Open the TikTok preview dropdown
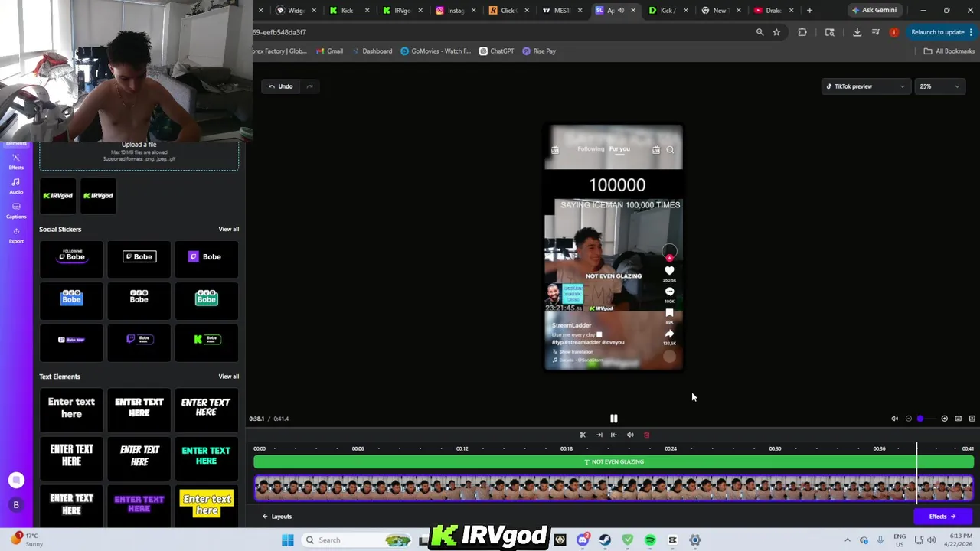Image resolution: width=980 pixels, height=551 pixels. click(866, 86)
